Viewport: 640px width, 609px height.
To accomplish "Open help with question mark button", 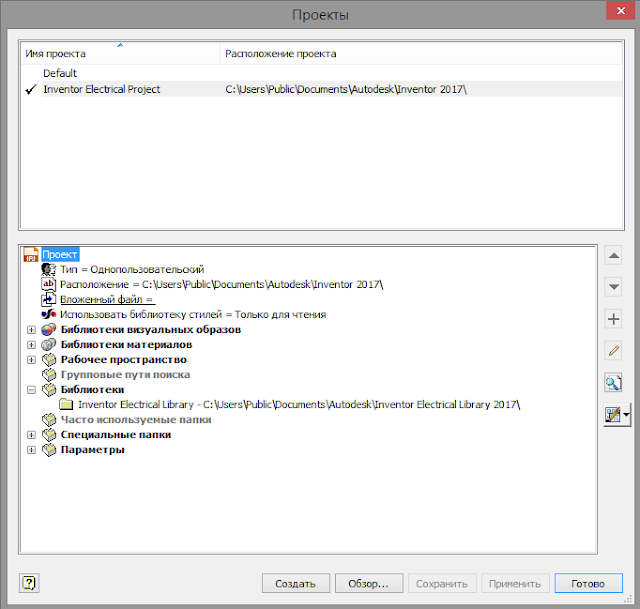I will [x=29, y=583].
